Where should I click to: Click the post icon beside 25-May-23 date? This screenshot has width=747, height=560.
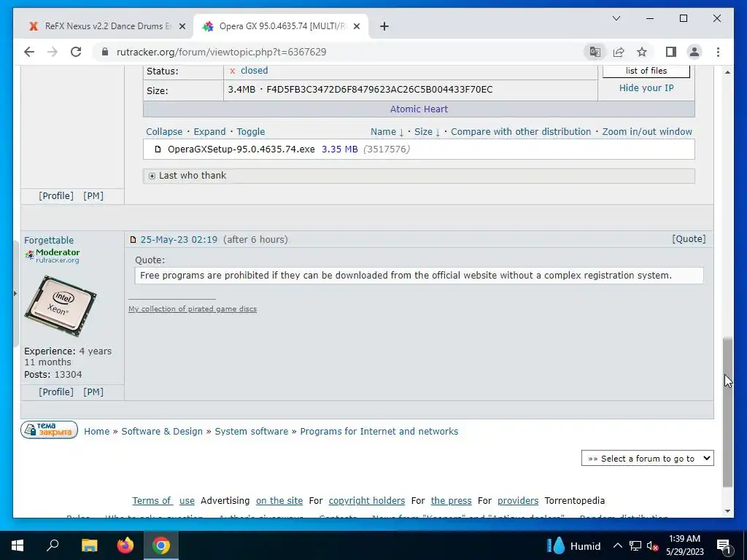(133, 239)
